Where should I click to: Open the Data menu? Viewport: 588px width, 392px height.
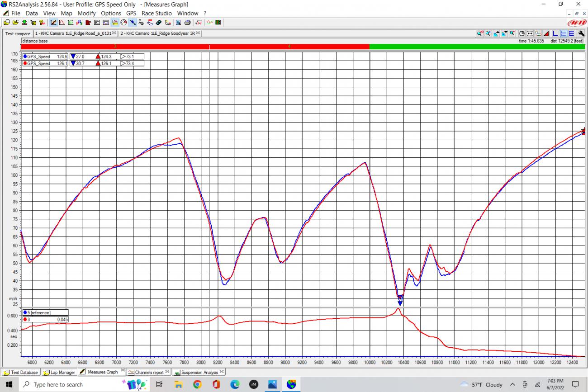point(32,13)
